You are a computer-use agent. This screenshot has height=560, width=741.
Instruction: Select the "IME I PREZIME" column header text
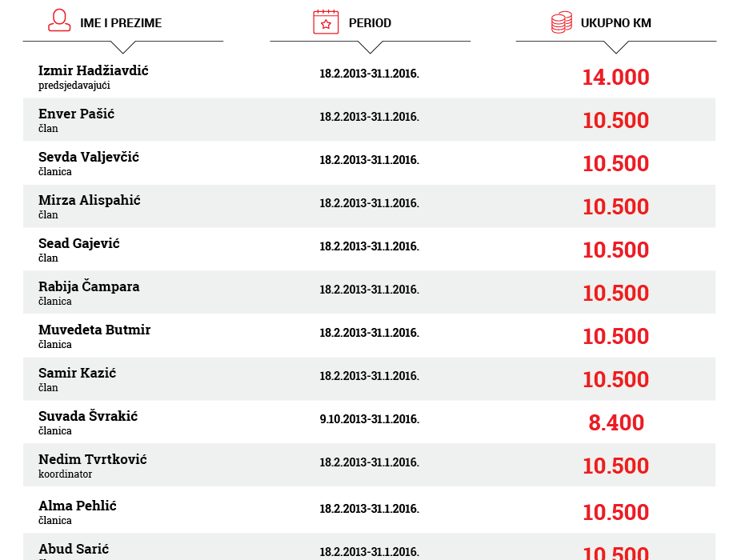pos(121,23)
